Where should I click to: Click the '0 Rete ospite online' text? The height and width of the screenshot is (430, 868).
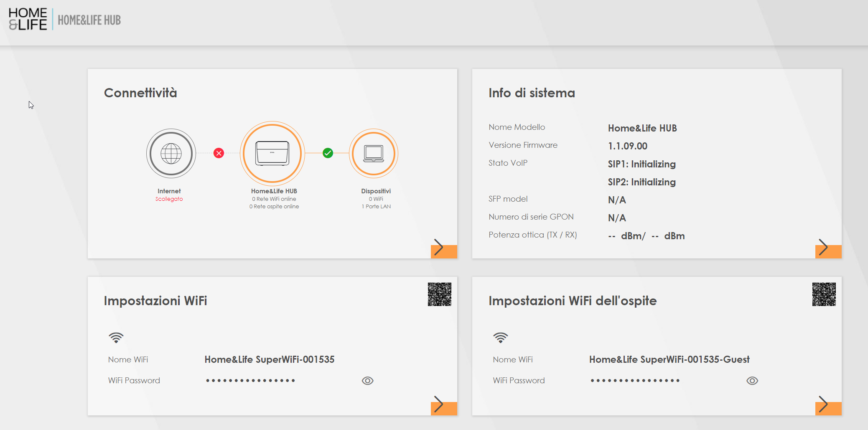click(x=274, y=207)
